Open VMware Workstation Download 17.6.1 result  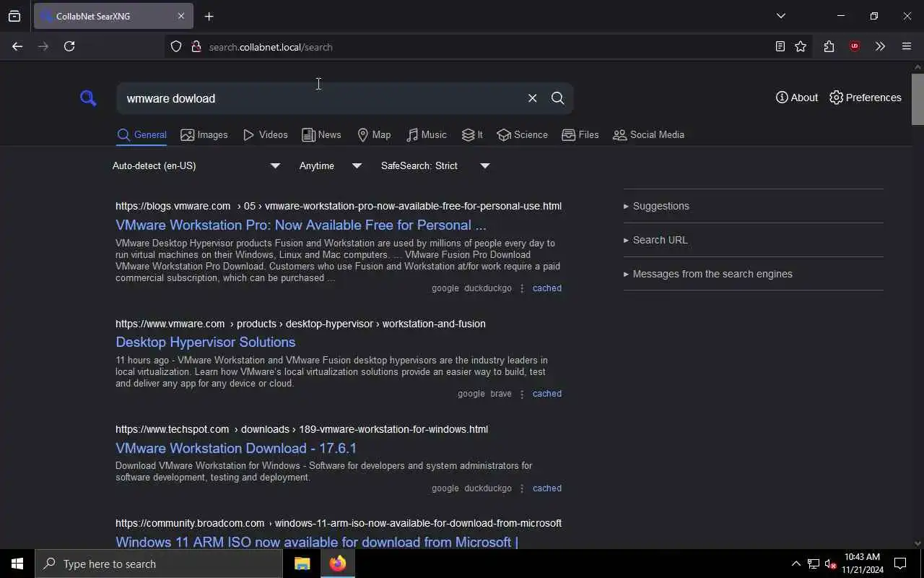[236, 448]
